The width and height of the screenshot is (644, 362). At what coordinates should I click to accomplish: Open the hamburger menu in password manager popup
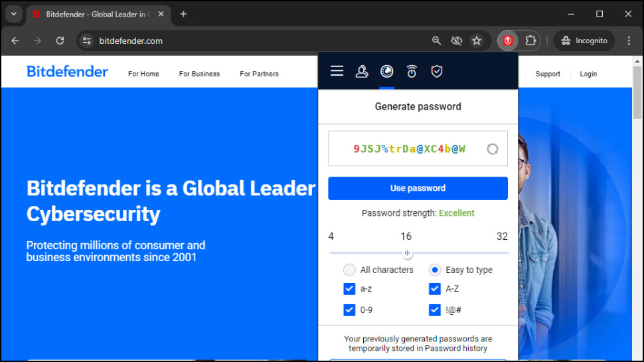[337, 71]
